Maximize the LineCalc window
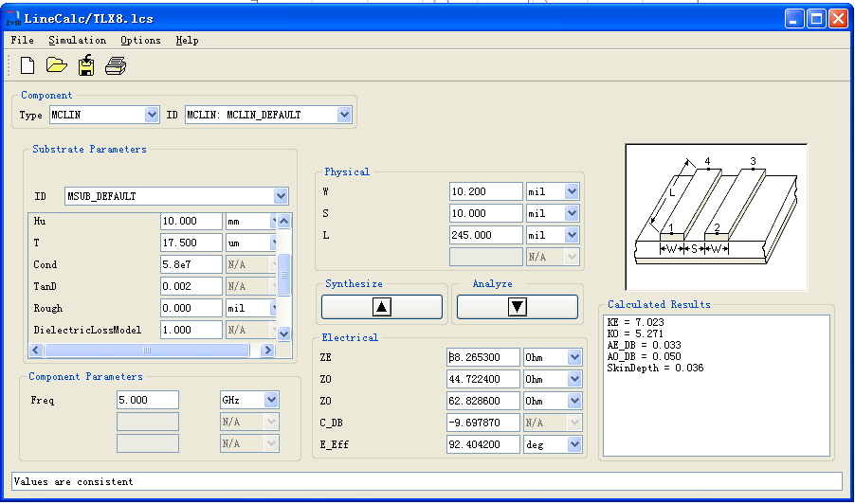The width and height of the screenshot is (855, 504). pyautogui.click(x=816, y=19)
